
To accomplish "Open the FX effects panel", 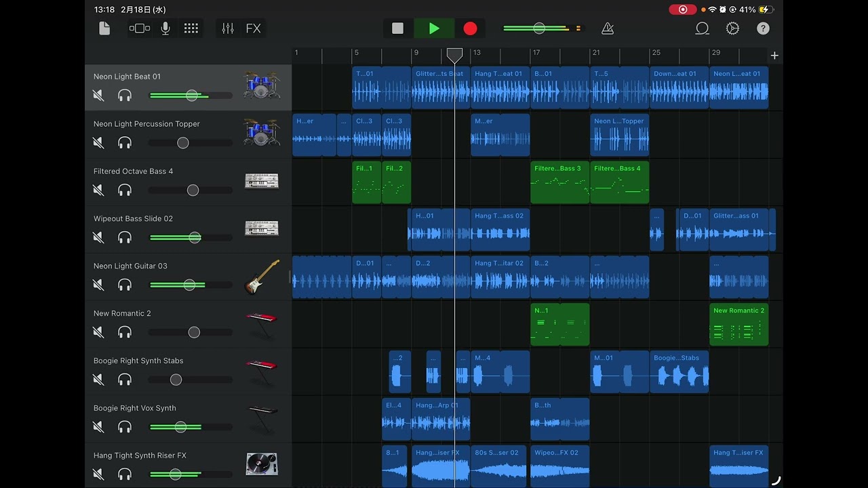I will [253, 28].
